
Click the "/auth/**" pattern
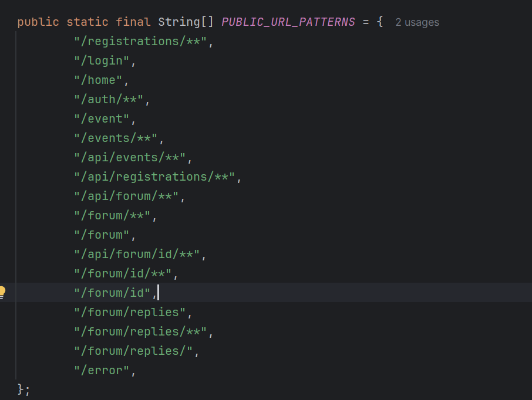point(109,100)
